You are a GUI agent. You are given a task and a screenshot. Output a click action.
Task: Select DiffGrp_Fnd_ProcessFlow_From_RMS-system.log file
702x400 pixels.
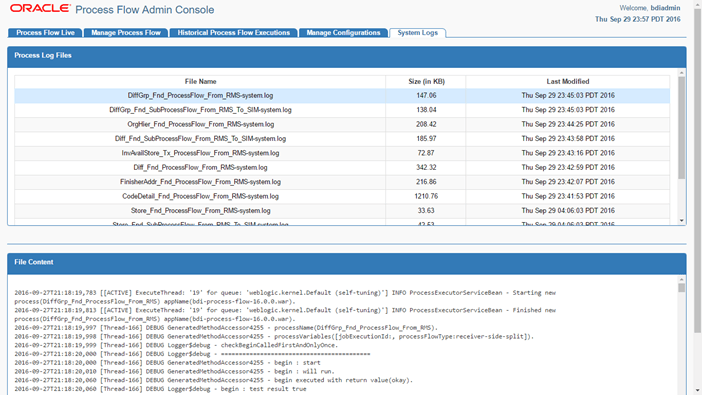pos(200,95)
